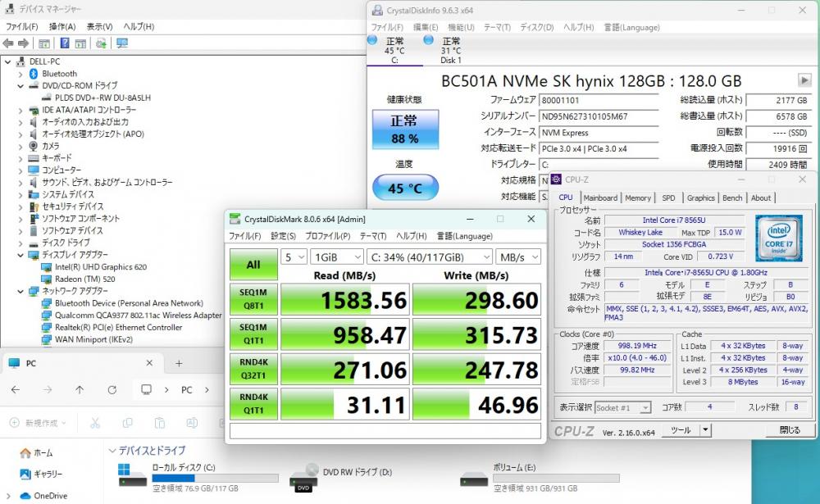
Task: Open MB/s unit dropdown
Action: [518, 257]
